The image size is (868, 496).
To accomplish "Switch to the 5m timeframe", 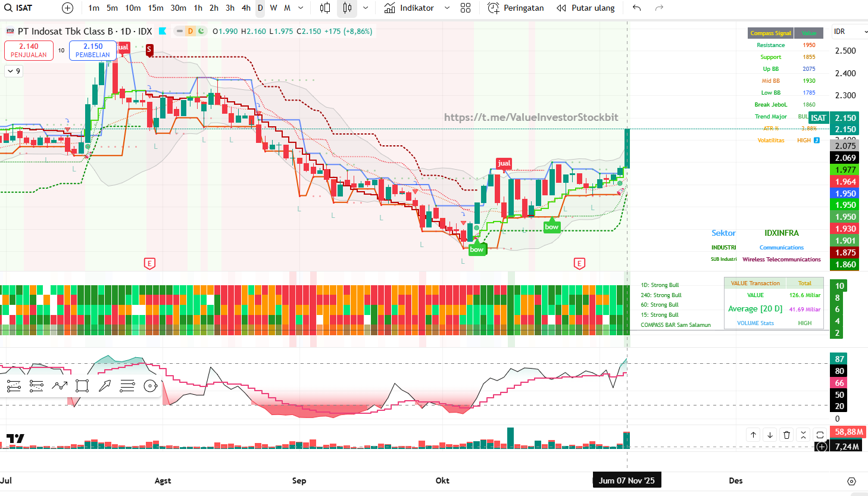I will 113,8.
